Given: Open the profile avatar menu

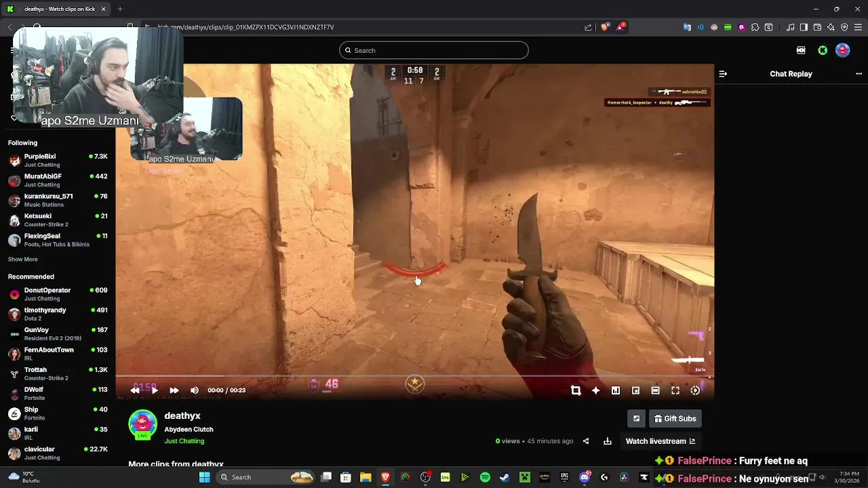Looking at the screenshot, I should pyautogui.click(x=843, y=50).
